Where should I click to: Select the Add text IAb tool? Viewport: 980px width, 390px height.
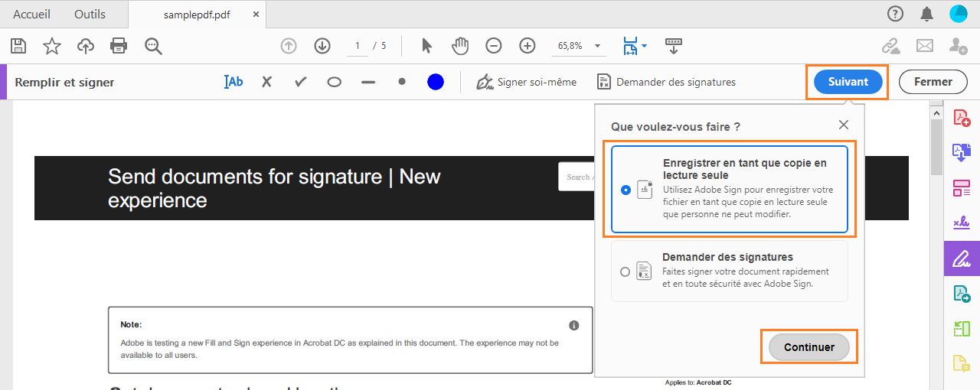pyautogui.click(x=234, y=82)
